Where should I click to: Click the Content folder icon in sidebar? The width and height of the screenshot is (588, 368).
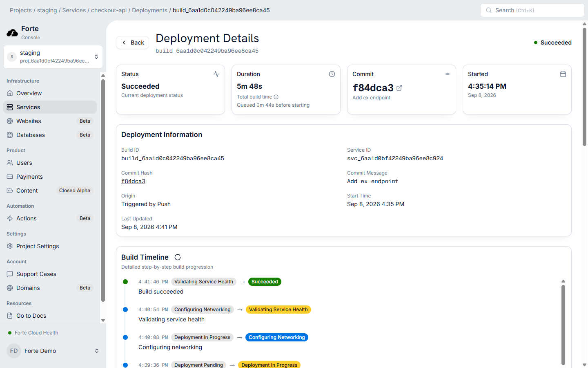(10, 191)
